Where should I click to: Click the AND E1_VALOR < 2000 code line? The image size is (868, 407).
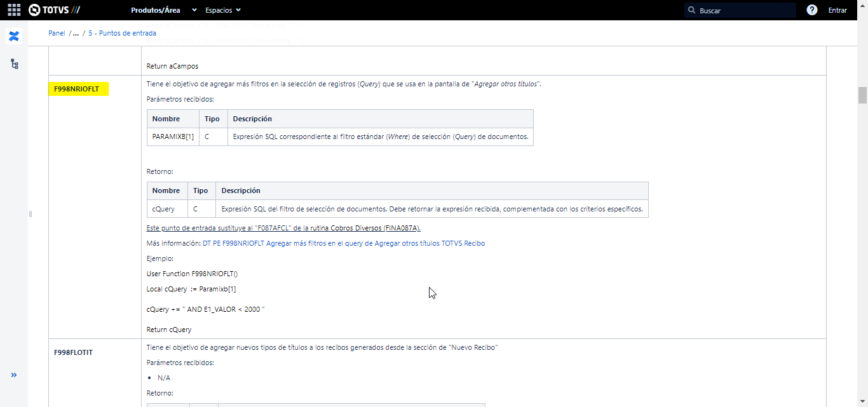pos(205,309)
